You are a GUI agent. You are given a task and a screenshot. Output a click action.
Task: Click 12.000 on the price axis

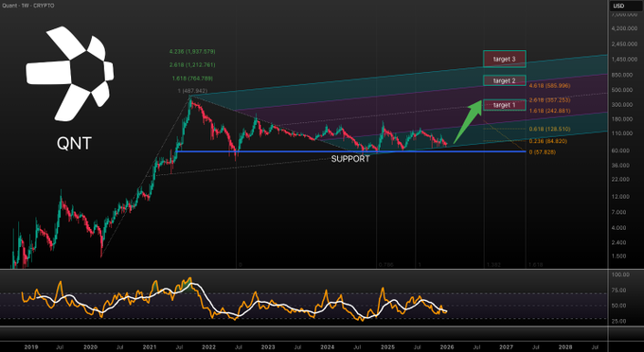pos(620,197)
